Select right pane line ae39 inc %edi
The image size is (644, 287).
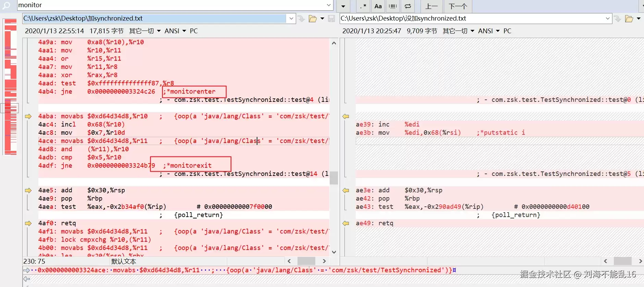click(x=388, y=124)
